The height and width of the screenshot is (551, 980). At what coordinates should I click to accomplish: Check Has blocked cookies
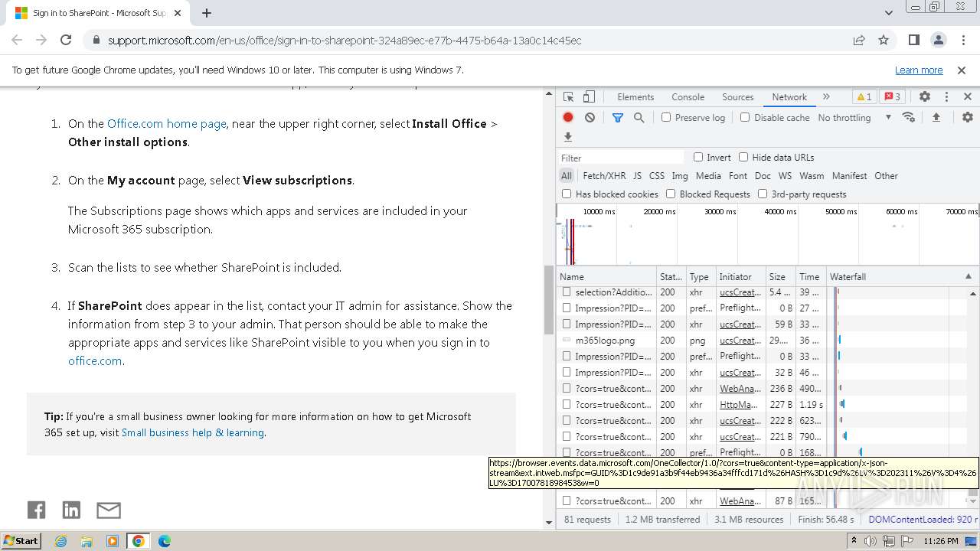pos(567,194)
